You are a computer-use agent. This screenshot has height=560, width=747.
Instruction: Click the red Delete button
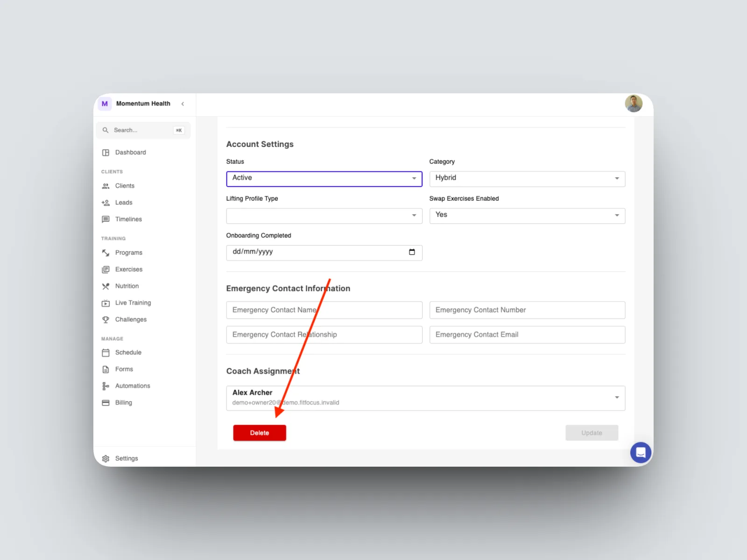[260, 433]
